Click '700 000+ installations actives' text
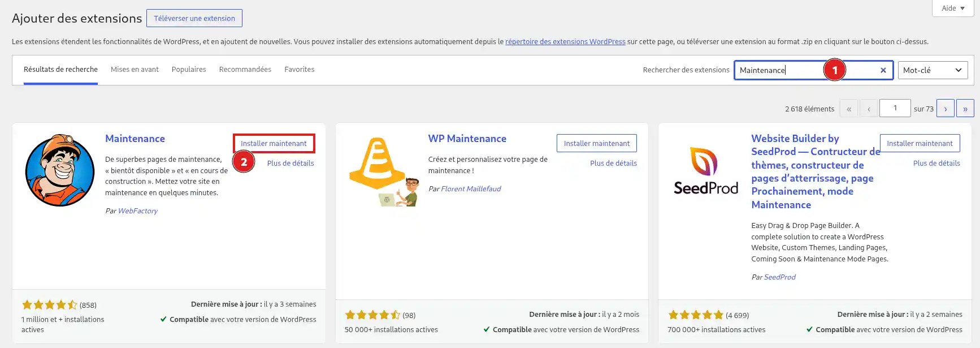 click(x=717, y=329)
